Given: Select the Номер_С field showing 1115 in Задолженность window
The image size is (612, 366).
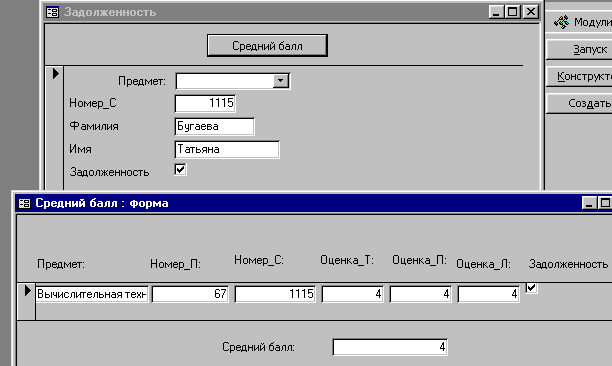Looking at the screenshot, I should point(205,103).
